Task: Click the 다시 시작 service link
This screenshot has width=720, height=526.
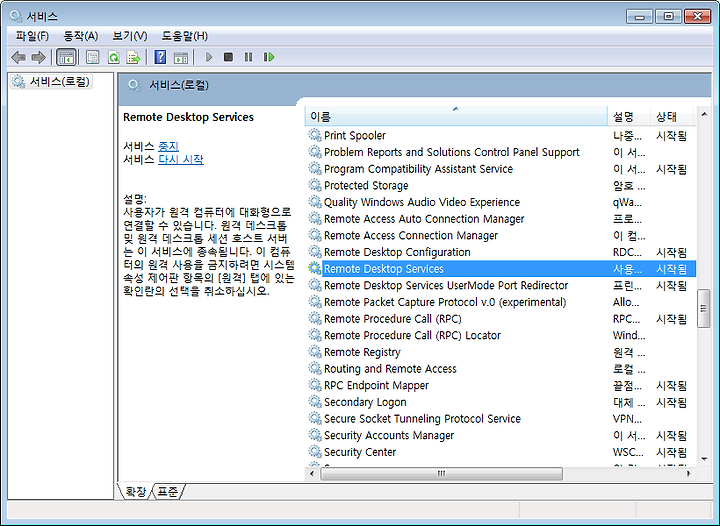Action: (x=181, y=159)
